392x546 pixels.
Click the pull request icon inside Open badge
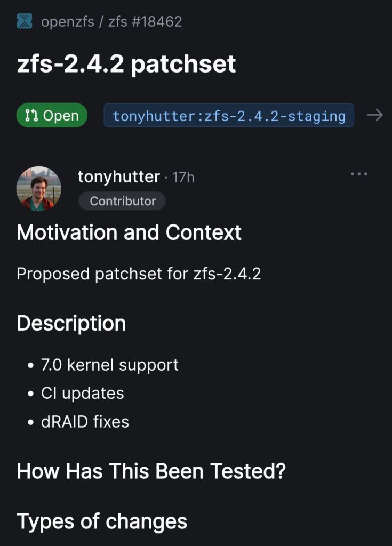point(31,116)
